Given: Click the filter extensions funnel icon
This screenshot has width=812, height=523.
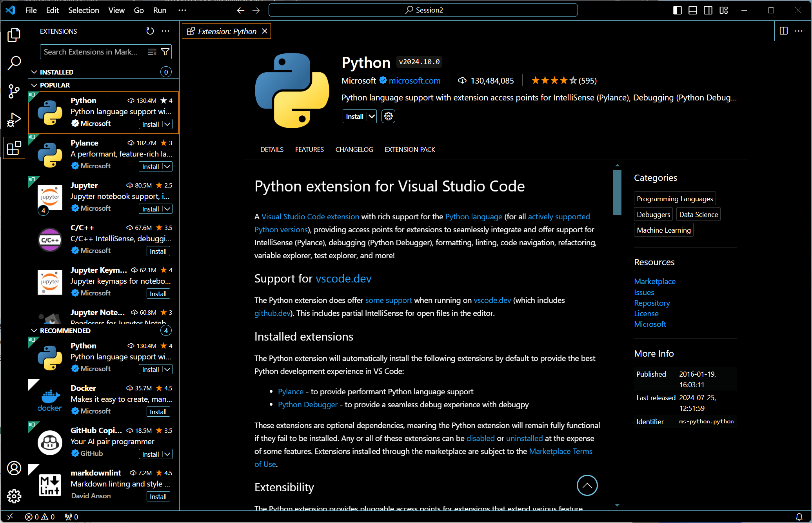Looking at the screenshot, I should tap(165, 52).
